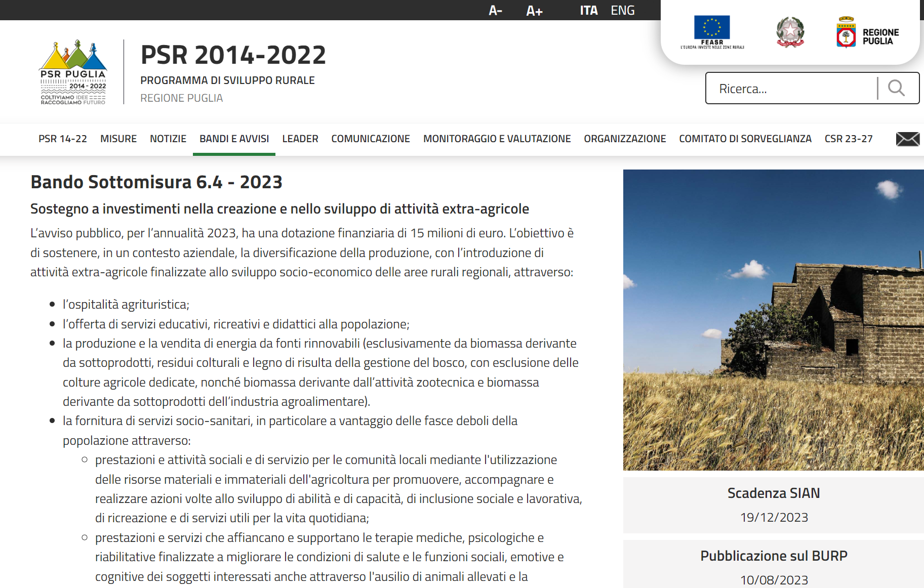Open MONITORAGGIO E VALUTAZIONE menu
Screen dimensions: 924x588
click(497, 139)
